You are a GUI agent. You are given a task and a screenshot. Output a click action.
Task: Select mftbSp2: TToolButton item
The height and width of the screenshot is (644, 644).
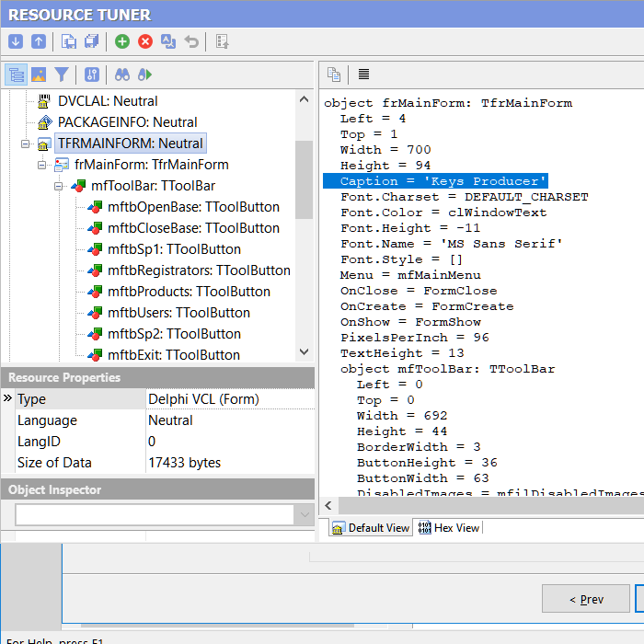pyautogui.click(x=174, y=334)
